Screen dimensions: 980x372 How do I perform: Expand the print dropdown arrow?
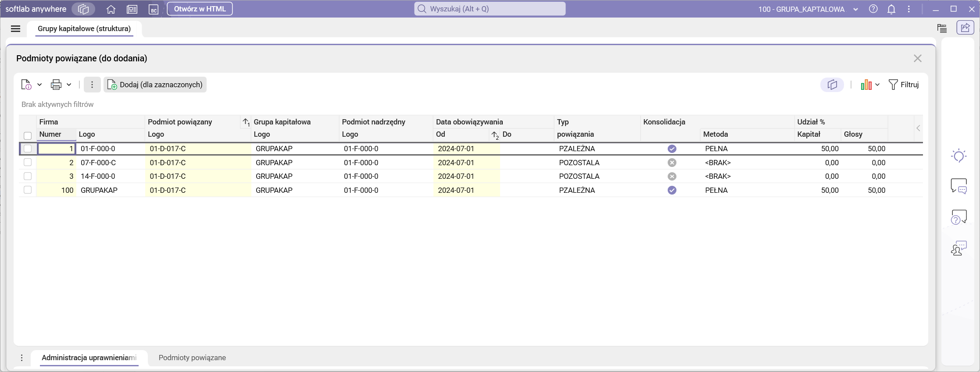[69, 85]
